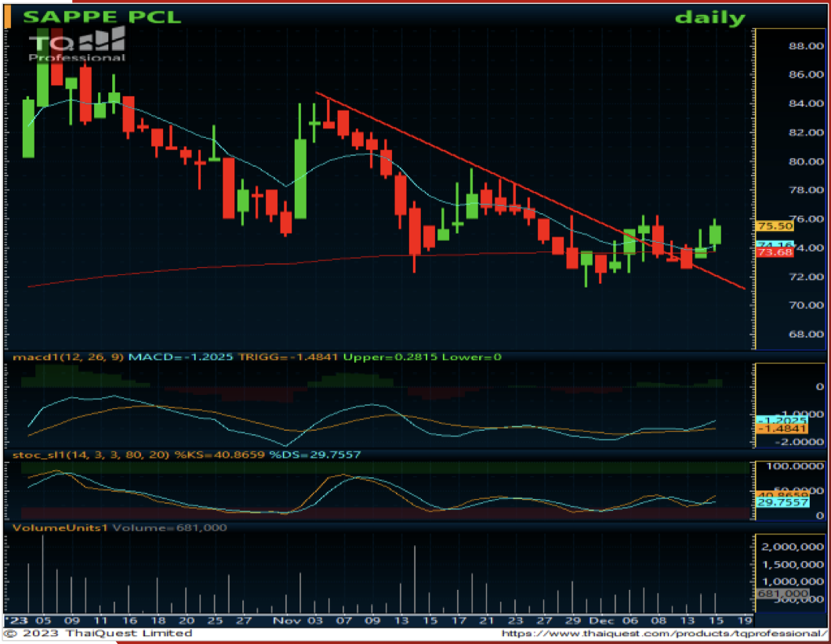Image resolution: width=831 pixels, height=644 pixels.
Task: Click the 68.00 price axis label
Action: [806, 335]
